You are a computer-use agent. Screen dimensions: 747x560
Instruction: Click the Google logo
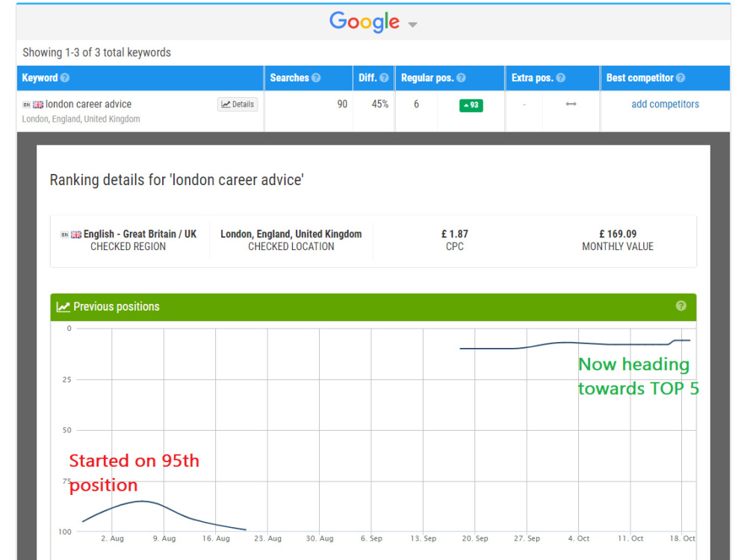coord(365,22)
